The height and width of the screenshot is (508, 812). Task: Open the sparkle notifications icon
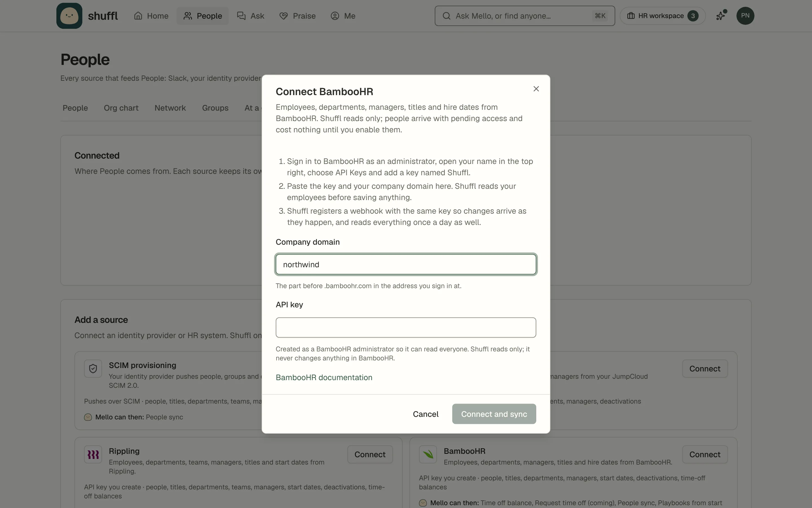click(x=721, y=16)
